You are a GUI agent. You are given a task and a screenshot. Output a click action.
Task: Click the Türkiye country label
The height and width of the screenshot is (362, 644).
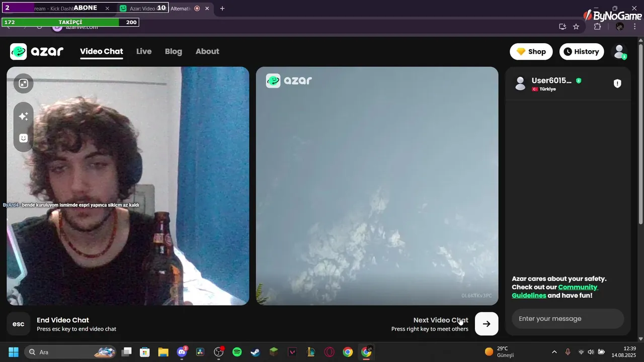(547, 89)
